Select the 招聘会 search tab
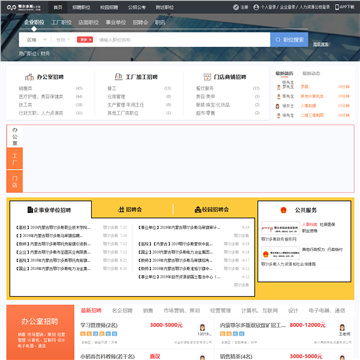This screenshot has width=360, height=360. tap(140, 22)
